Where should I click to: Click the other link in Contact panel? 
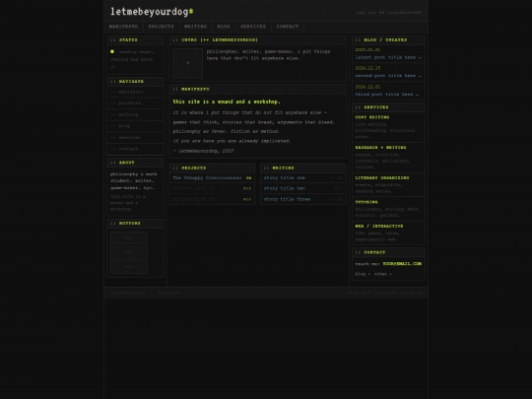[x=382, y=274]
